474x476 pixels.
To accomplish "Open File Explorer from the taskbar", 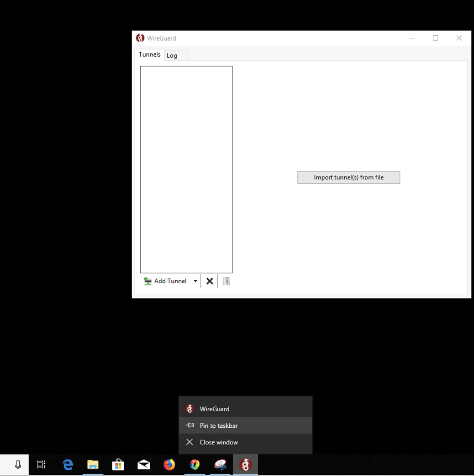I will point(93,465).
